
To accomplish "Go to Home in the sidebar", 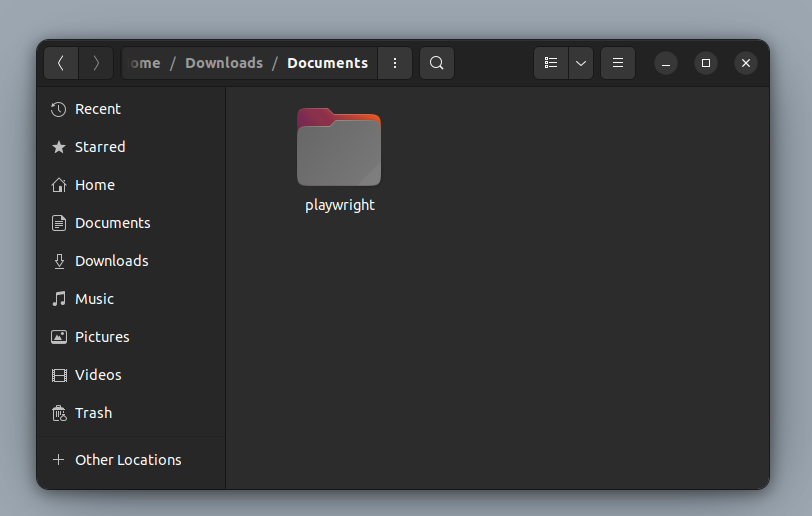I will coord(132,185).
